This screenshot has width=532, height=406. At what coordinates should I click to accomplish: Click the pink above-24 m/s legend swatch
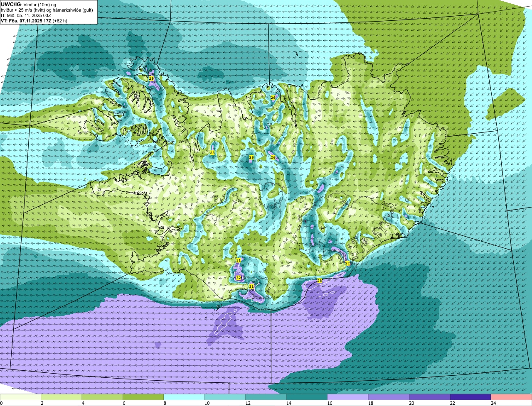click(511, 397)
